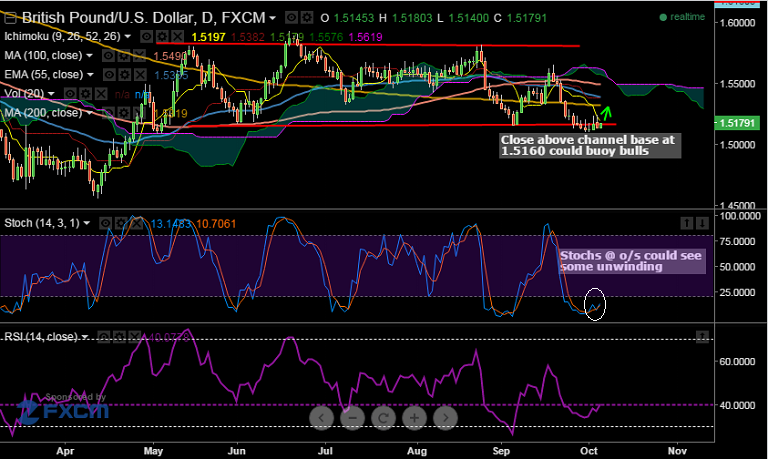Screen dimensions: 768x459
Task: Expand the EMA (55, close) dropdown arrow
Action: tap(90, 74)
